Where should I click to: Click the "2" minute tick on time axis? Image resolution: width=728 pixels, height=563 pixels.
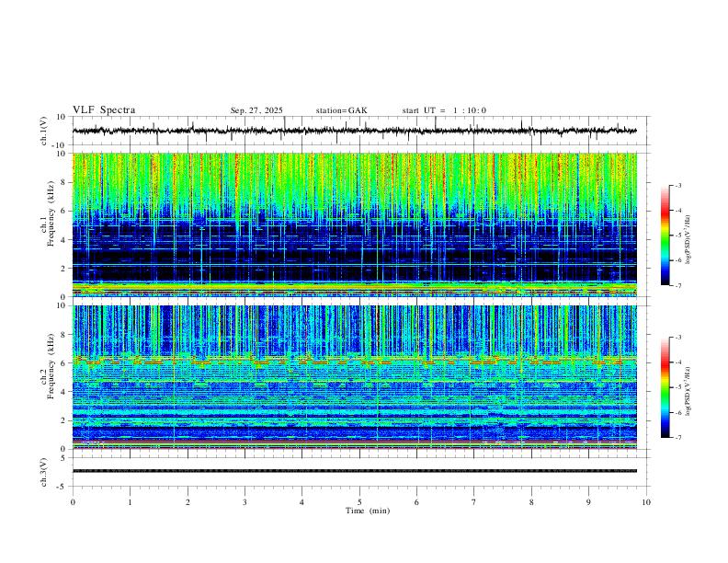pos(188,502)
